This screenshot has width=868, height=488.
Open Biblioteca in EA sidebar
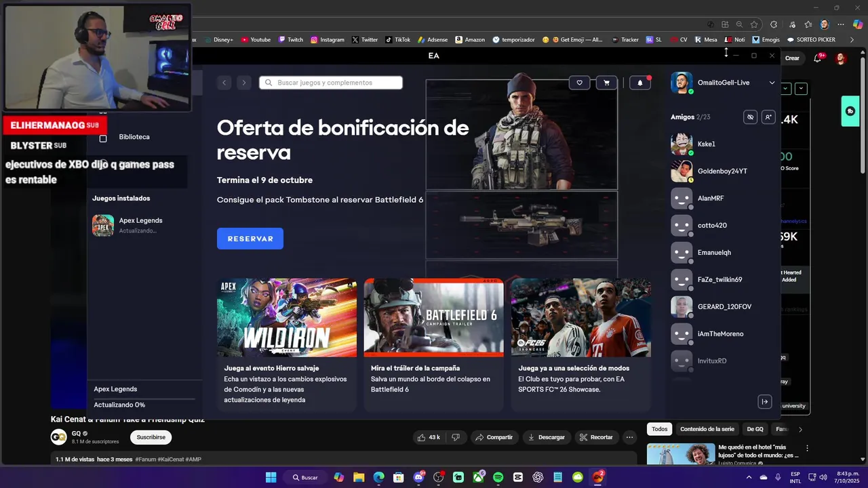point(134,137)
